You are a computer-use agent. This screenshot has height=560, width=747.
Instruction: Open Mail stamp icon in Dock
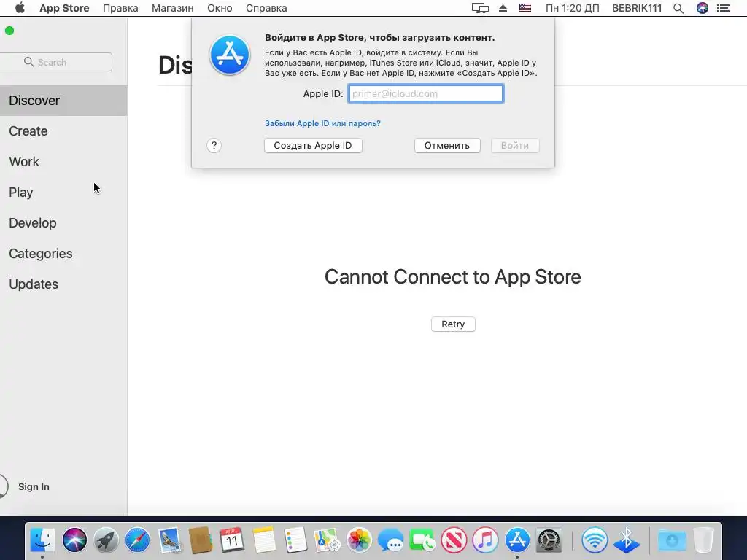tap(169, 540)
